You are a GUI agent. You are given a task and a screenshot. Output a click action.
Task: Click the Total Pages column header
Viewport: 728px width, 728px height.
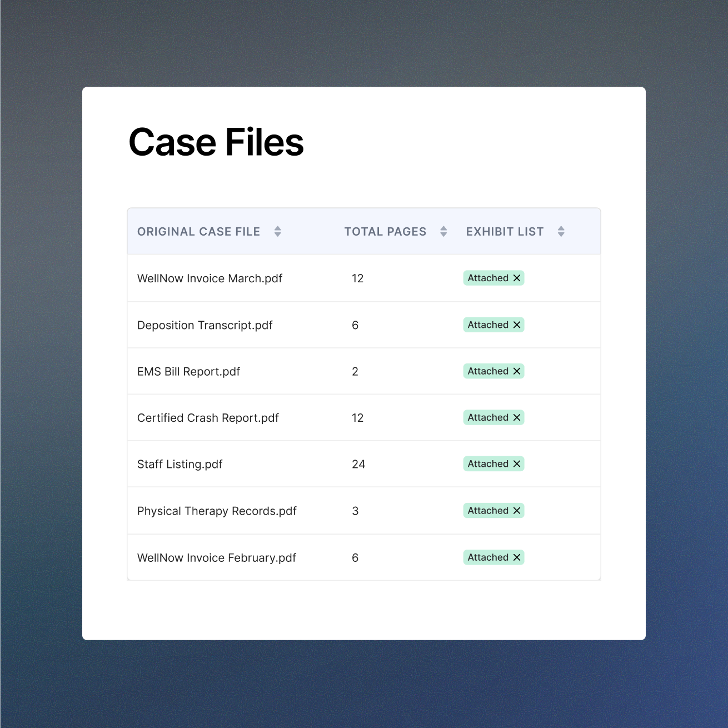[385, 232]
